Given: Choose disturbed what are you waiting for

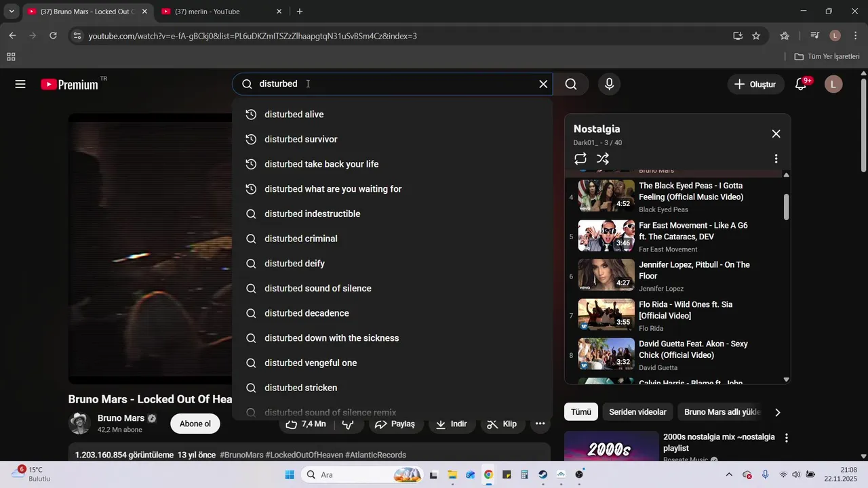Looking at the screenshot, I should point(392,189).
